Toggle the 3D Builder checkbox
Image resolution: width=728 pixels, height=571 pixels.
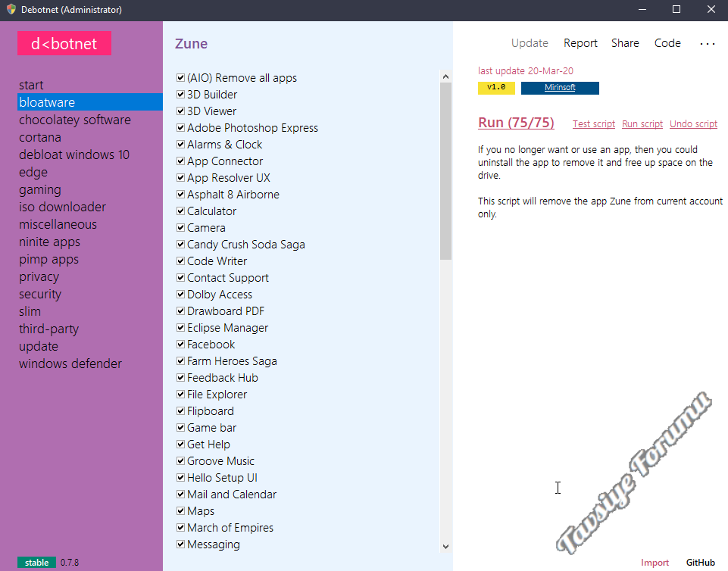[x=180, y=94]
